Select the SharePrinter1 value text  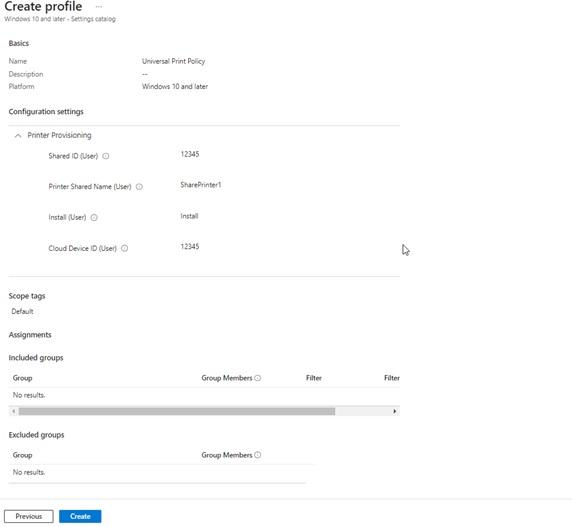[x=201, y=185]
